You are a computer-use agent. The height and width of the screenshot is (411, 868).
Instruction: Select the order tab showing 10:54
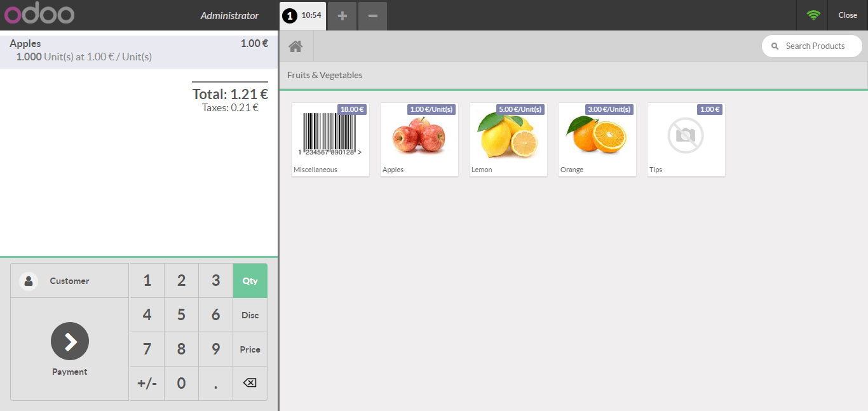302,15
